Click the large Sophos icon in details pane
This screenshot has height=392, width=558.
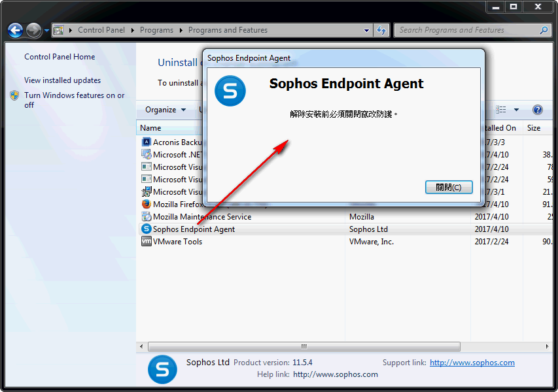[x=162, y=370]
